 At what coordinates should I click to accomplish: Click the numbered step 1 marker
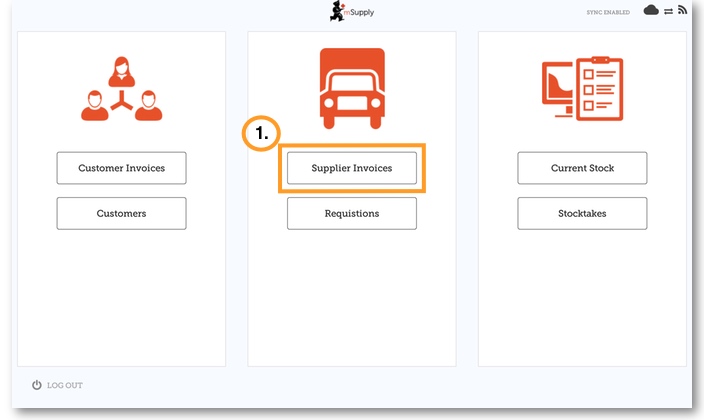point(262,135)
